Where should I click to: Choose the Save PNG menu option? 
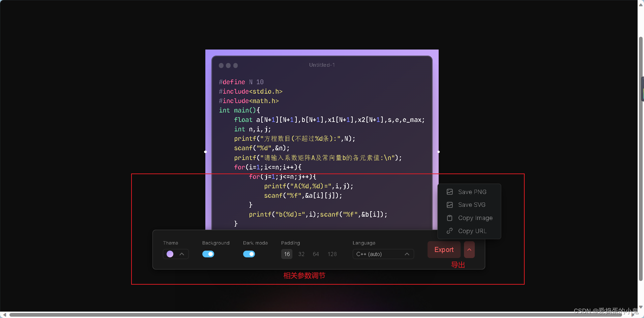[x=469, y=192]
